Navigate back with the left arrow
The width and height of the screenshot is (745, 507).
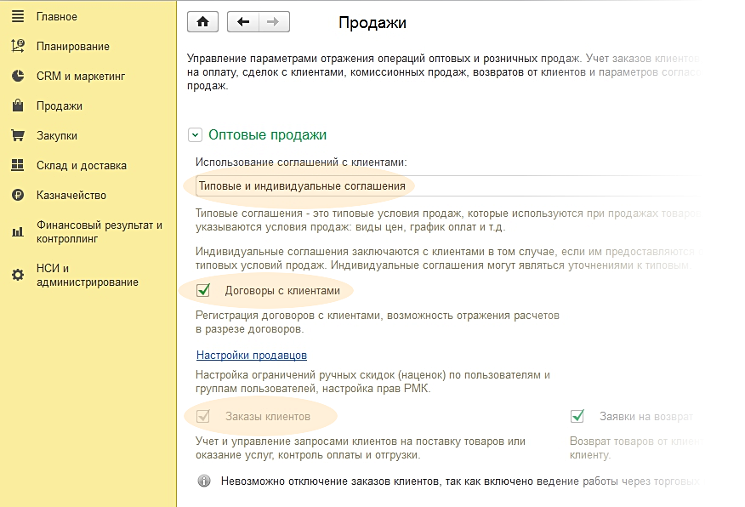[243, 21]
